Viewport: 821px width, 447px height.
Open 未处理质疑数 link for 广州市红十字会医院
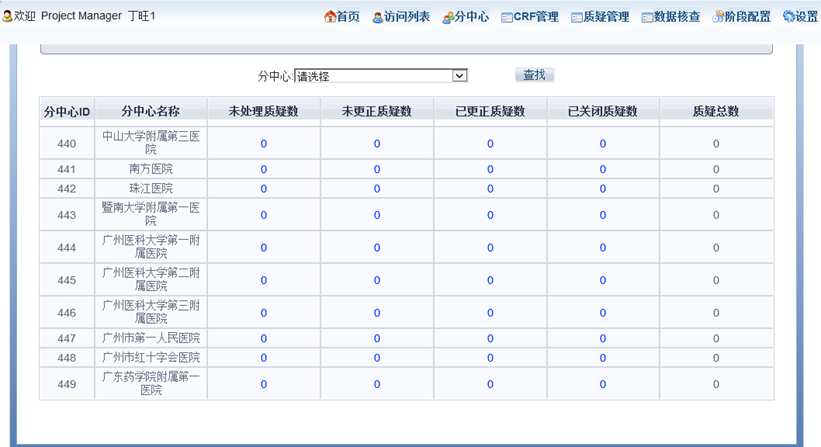(264, 357)
